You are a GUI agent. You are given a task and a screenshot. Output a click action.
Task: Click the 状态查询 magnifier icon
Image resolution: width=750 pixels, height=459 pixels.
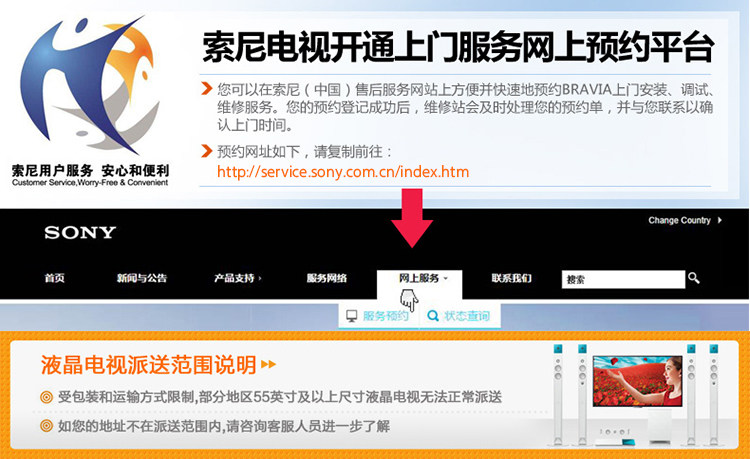point(433,316)
